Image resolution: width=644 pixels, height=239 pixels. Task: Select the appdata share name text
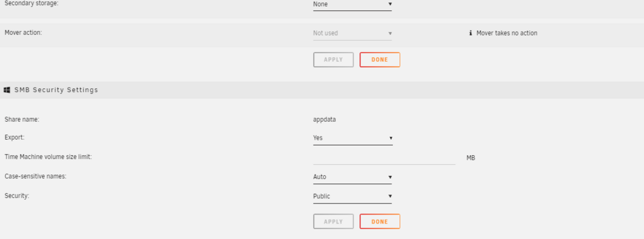(325, 120)
